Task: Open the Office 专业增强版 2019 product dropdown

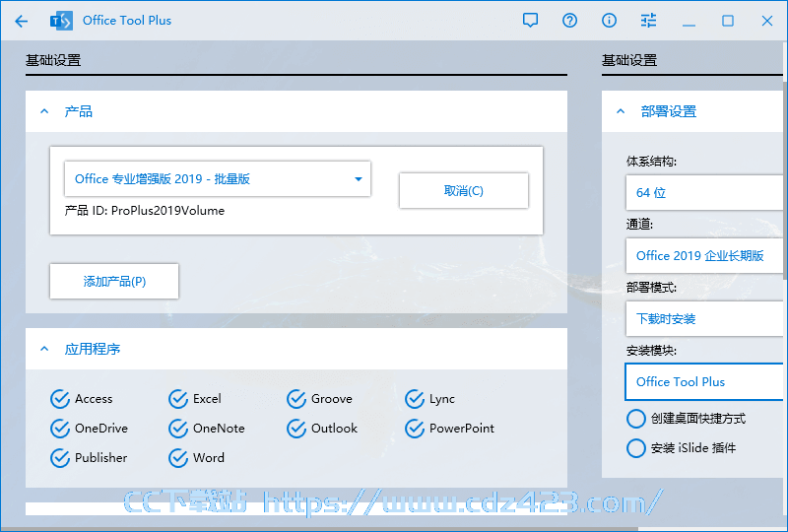Action: pyautogui.click(x=218, y=179)
